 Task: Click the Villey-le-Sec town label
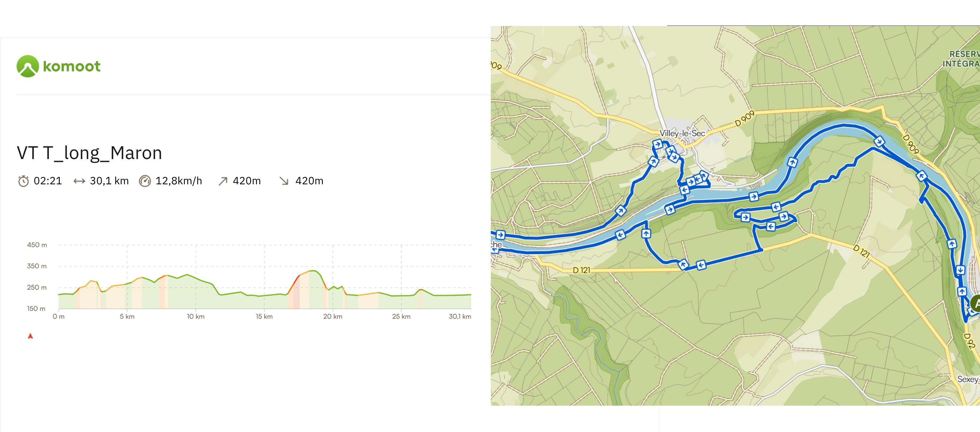(x=682, y=133)
